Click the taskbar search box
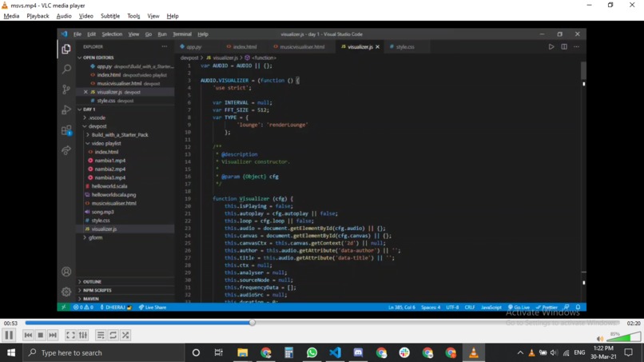The height and width of the screenshot is (362, 644). [103, 352]
